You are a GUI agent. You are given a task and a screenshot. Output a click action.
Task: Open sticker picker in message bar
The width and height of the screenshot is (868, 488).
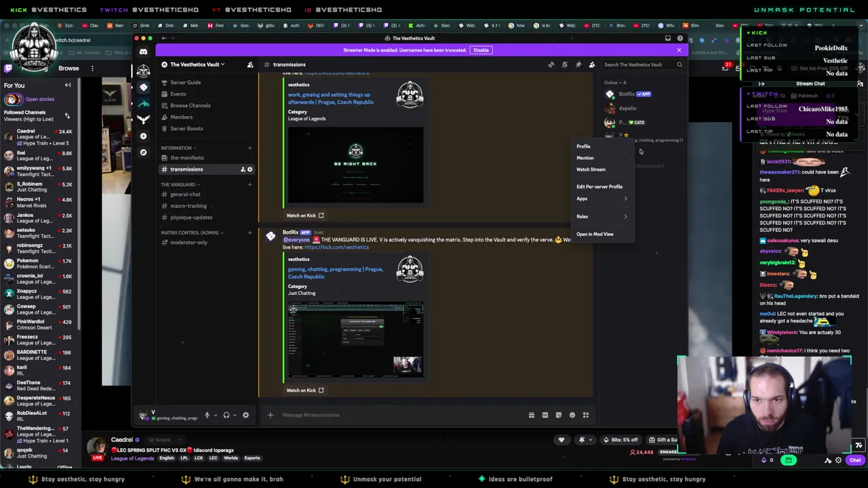tap(558, 415)
